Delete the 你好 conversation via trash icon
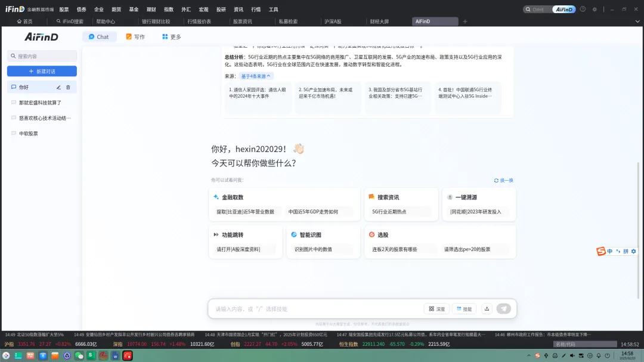Image resolution: width=644 pixels, height=362 pixels. click(68, 87)
